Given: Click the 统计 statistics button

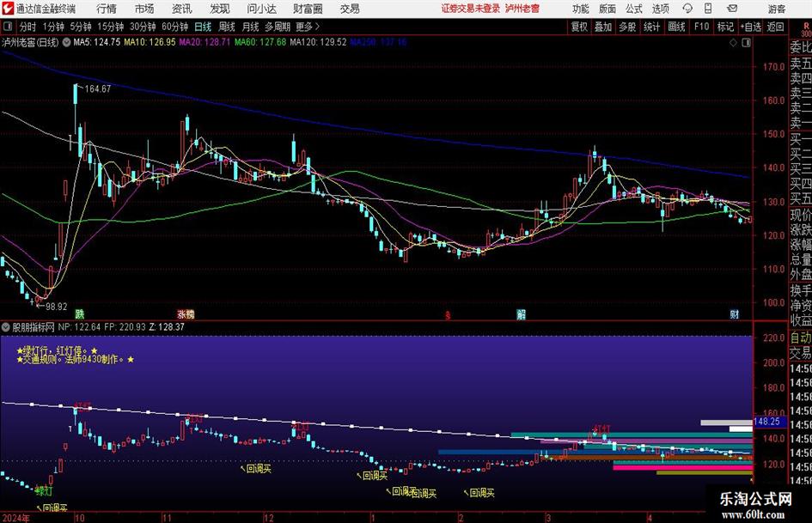Looking at the screenshot, I should (651, 27).
